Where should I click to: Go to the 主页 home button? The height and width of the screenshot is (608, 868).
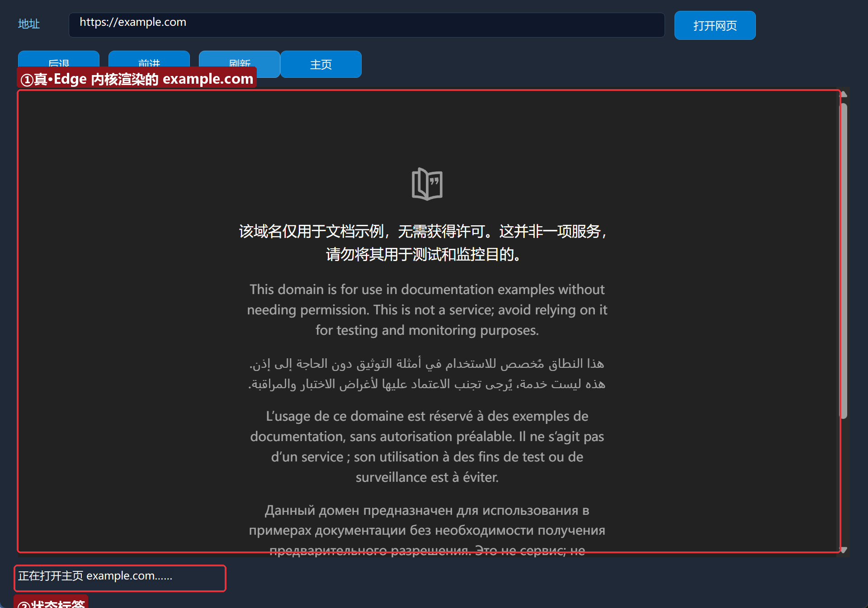click(321, 64)
